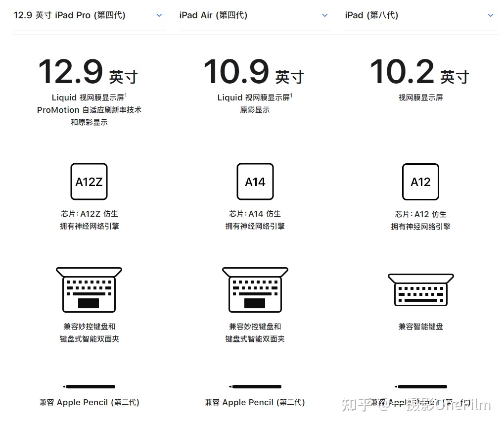This screenshot has height=425, width=504.
Task: Click the Smart Keyboard icon under iPad (第八代)
Action: 421,289
